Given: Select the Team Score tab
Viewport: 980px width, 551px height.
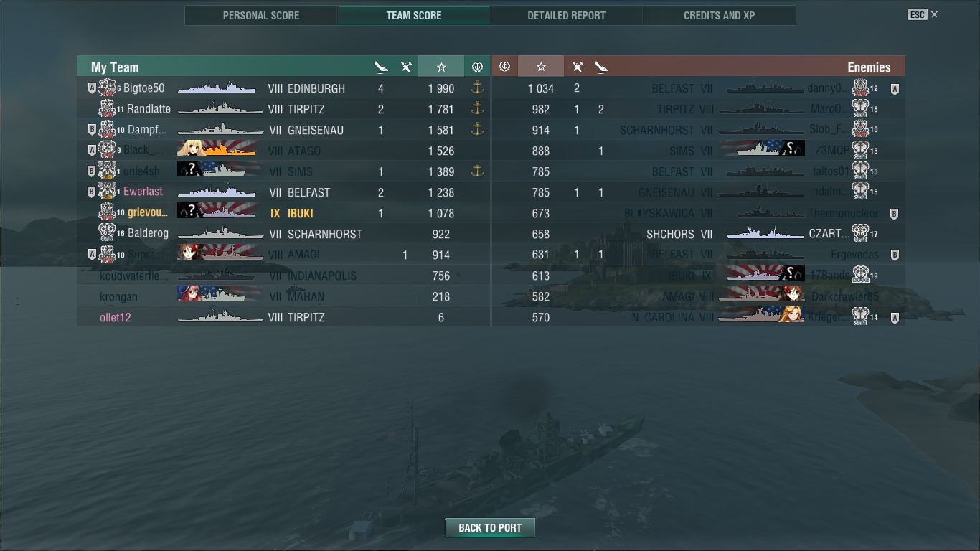Looking at the screenshot, I should point(414,15).
